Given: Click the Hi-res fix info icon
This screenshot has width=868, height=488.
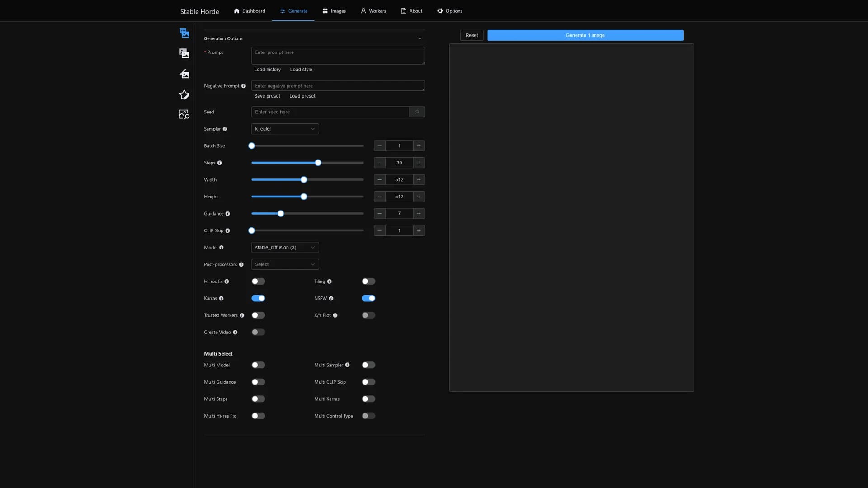Looking at the screenshot, I should click(x=227, y=282).
